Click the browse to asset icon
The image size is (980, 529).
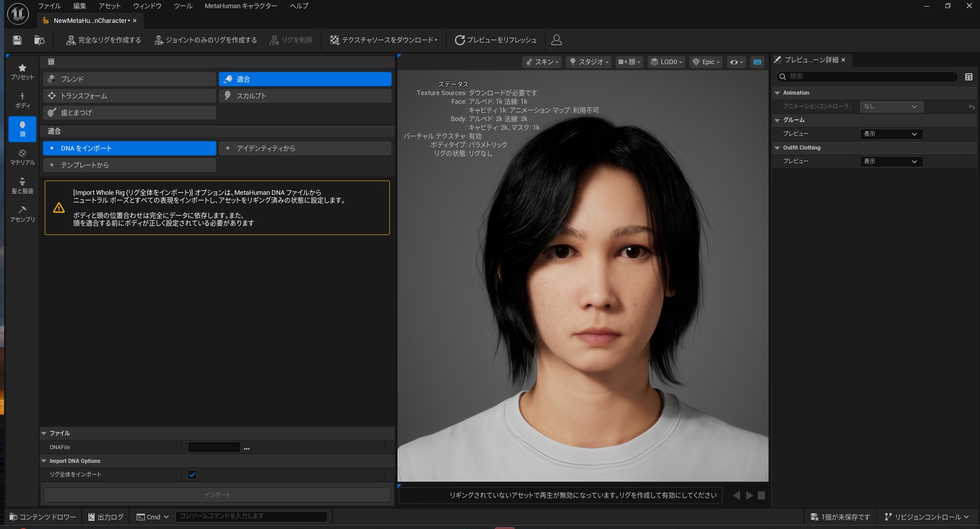(39, 40)
